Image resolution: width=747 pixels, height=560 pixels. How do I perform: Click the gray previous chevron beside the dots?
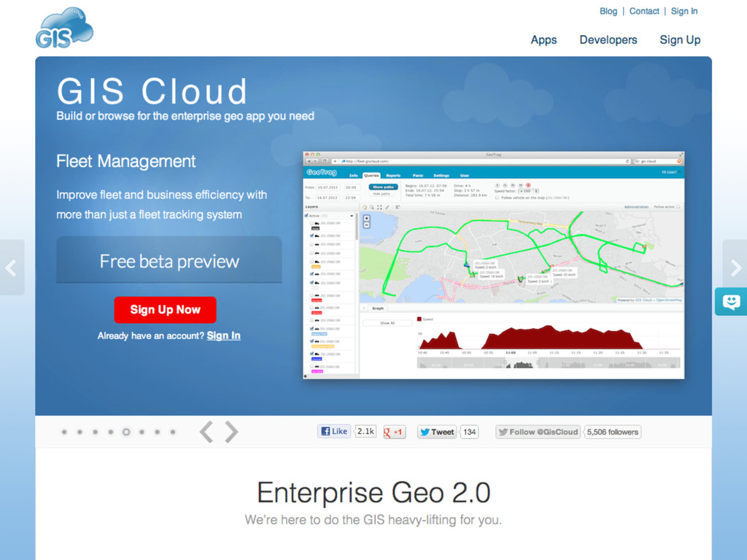point(206,432)
